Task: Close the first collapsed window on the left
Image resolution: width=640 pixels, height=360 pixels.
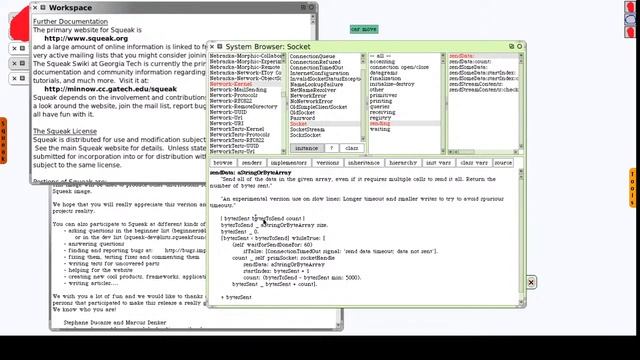Action: [x=15, y=49]
